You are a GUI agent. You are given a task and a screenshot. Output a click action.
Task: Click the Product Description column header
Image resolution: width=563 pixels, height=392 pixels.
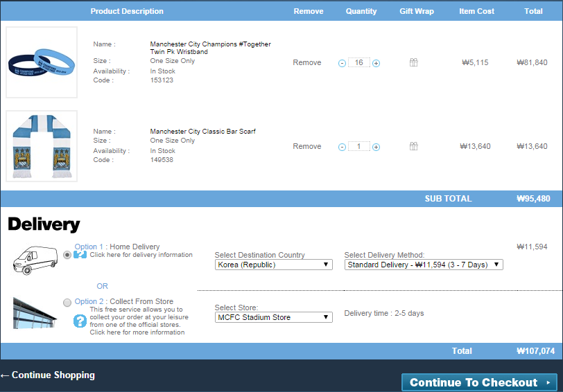point(127,11)
